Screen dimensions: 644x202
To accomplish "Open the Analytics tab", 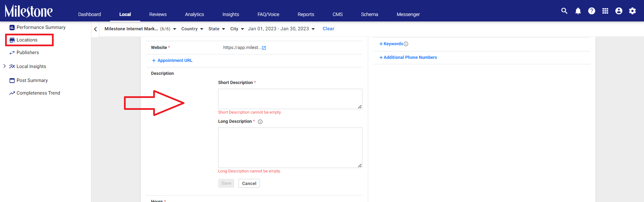I will (194, 14).
